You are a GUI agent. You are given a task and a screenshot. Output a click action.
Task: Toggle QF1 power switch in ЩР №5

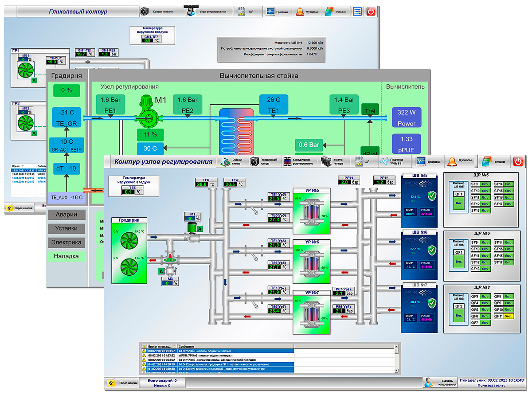[458, 198]
